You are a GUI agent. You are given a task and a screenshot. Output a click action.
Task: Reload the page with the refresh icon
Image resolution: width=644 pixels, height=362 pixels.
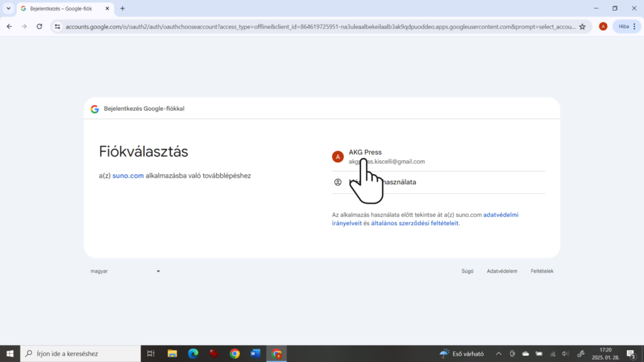[x=40, y=26]
